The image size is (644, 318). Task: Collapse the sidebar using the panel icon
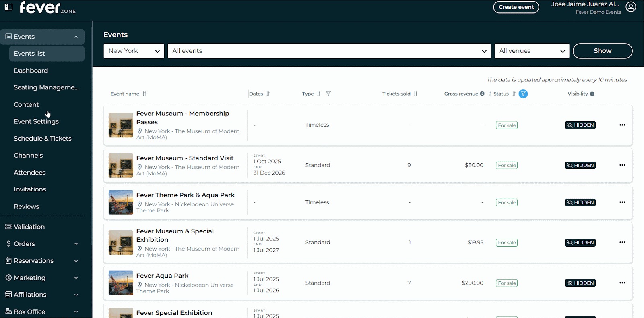[x=8, y=7]
